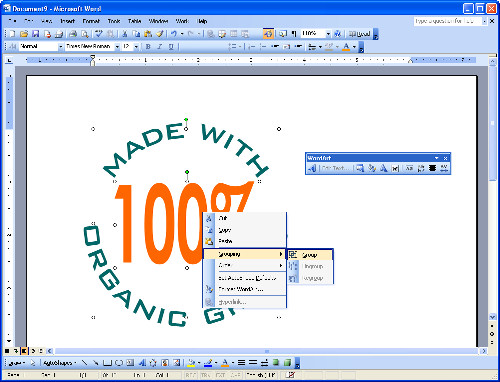Viewport: 500px width, 382px height.
Task: Choose Cut in the context menu
Action: tap(245, 218)
